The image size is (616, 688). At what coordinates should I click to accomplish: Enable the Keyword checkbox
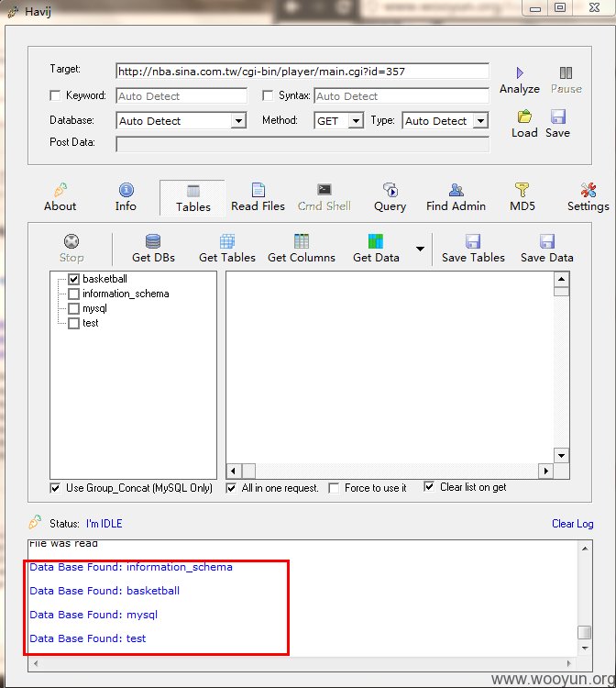click(55, 95)
